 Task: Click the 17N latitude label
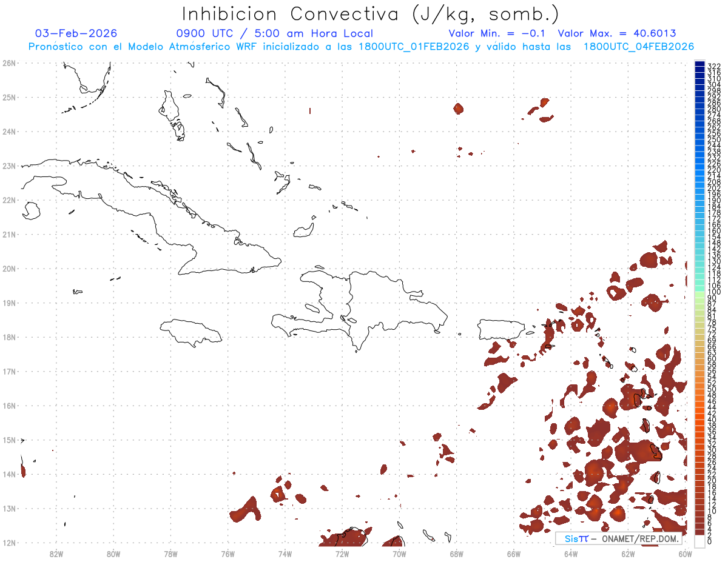point(9,371)
